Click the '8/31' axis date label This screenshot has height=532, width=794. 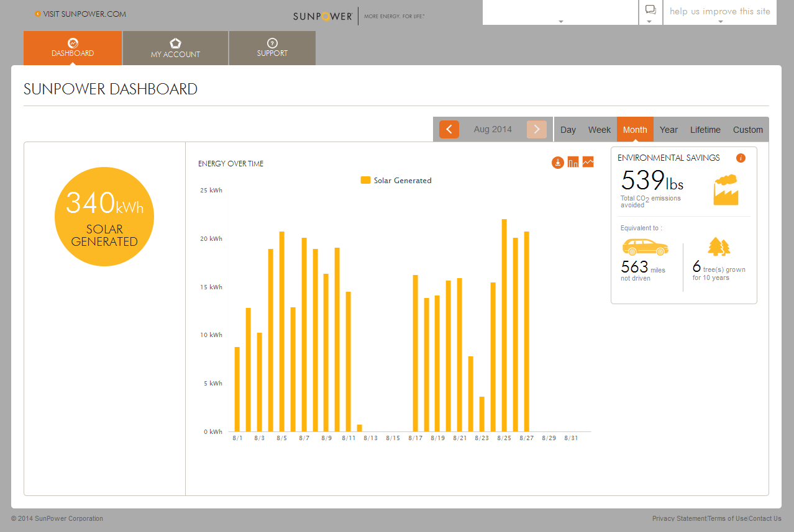[x=571, y=438]
